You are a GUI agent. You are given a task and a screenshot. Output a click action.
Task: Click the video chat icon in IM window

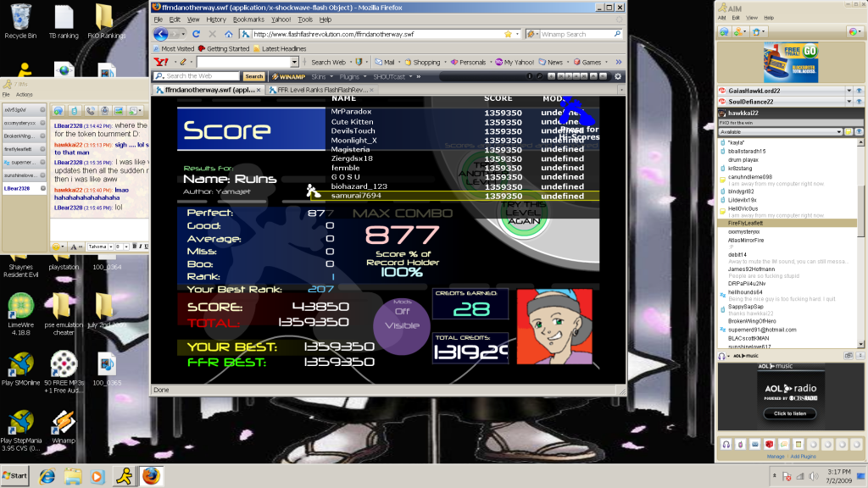point(104,110)
